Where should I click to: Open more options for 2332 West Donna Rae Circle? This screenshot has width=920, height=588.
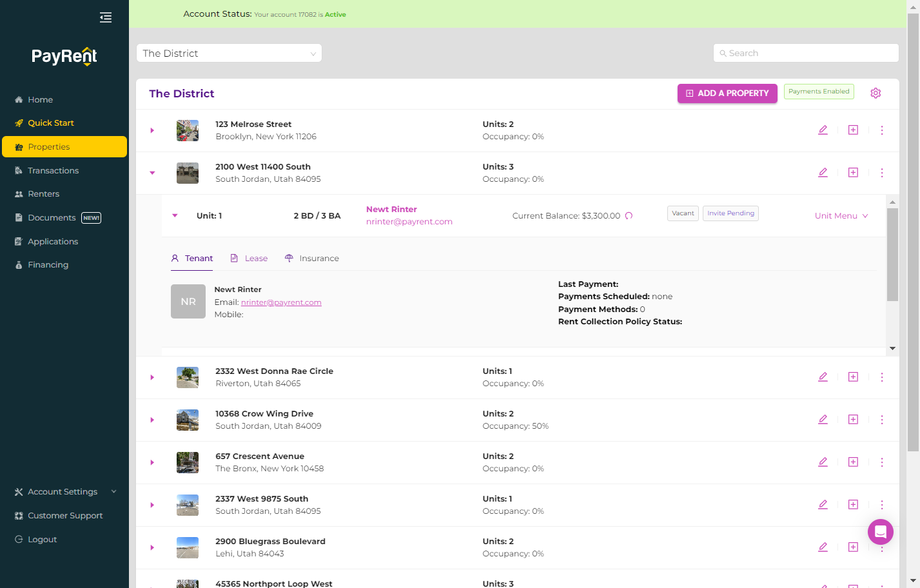(x=882, y=377)
